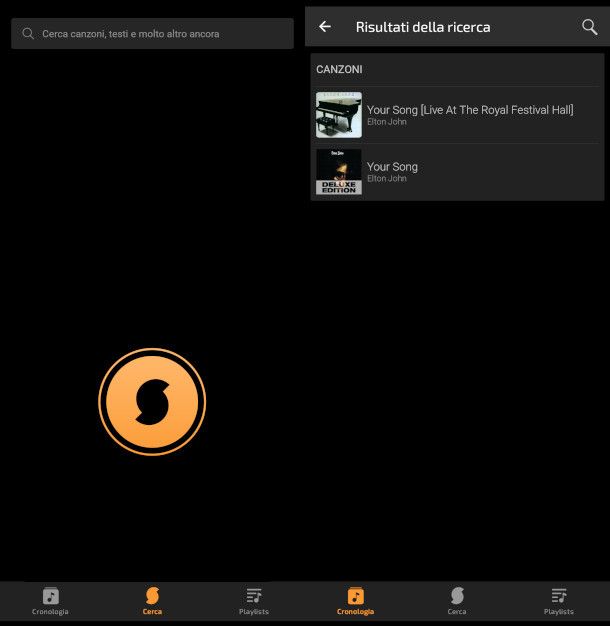Click the magnifier icon inside the left search bar
The image size is (610, 626).
[28, 34]
